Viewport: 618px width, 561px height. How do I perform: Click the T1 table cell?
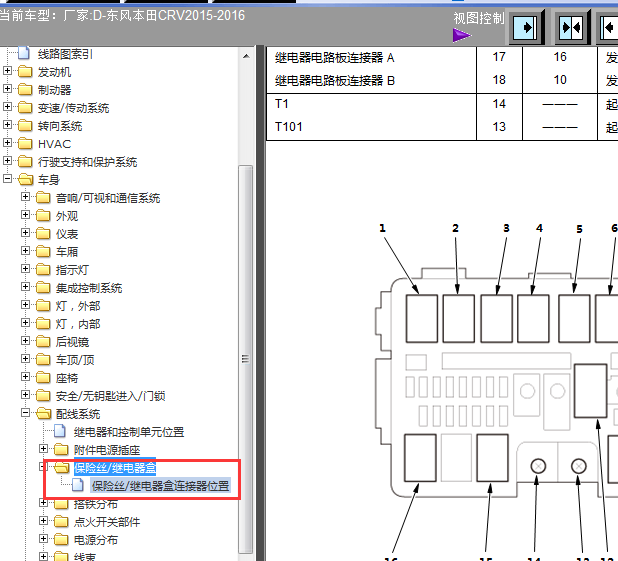282,104
